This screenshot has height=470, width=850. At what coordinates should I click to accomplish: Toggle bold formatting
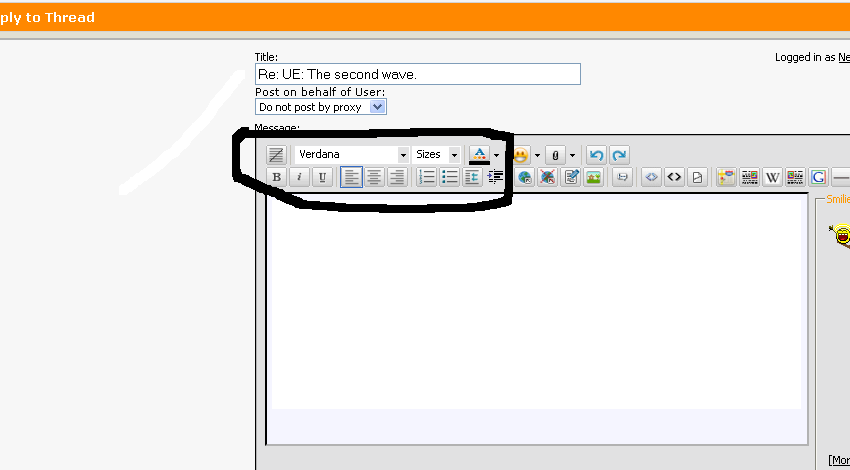pyautogui.click(x=276, y=178)
